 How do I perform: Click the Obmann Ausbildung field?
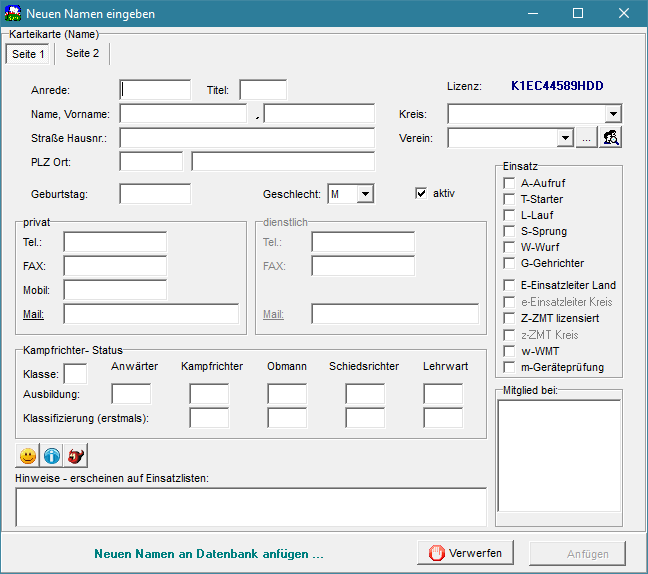coord(287,394)
